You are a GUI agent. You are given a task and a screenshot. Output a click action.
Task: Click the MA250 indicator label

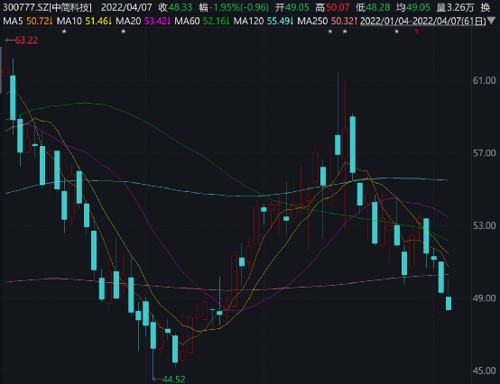(x=313, y=21)
